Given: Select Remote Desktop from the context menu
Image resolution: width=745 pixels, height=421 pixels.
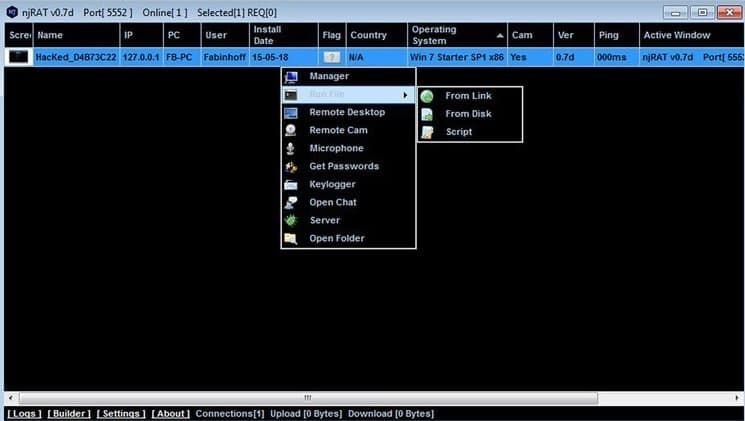Looking at the screenshot, I should point(348,112).
